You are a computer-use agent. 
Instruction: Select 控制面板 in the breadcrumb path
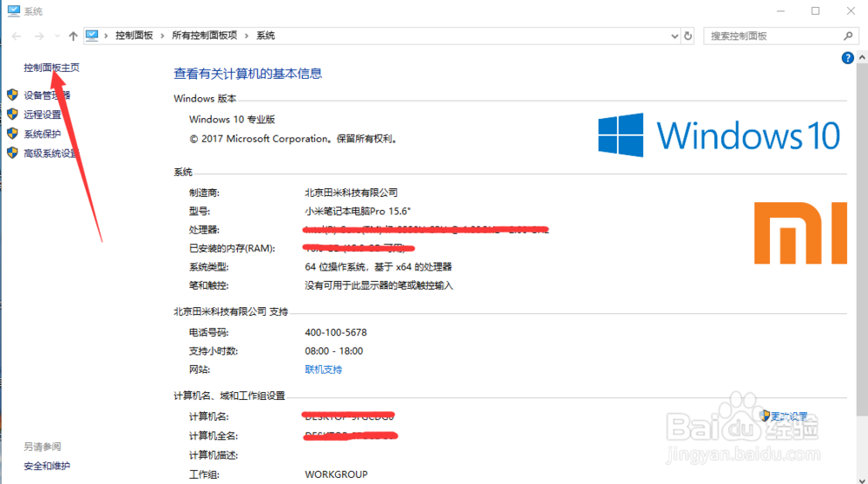pyautogui.click(x=134, y=36)
